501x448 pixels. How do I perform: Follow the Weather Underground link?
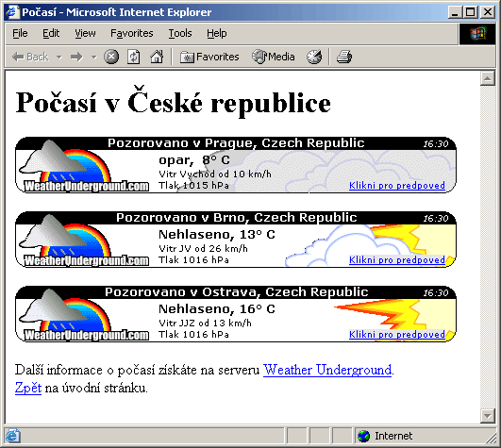[x=327, y=370]
